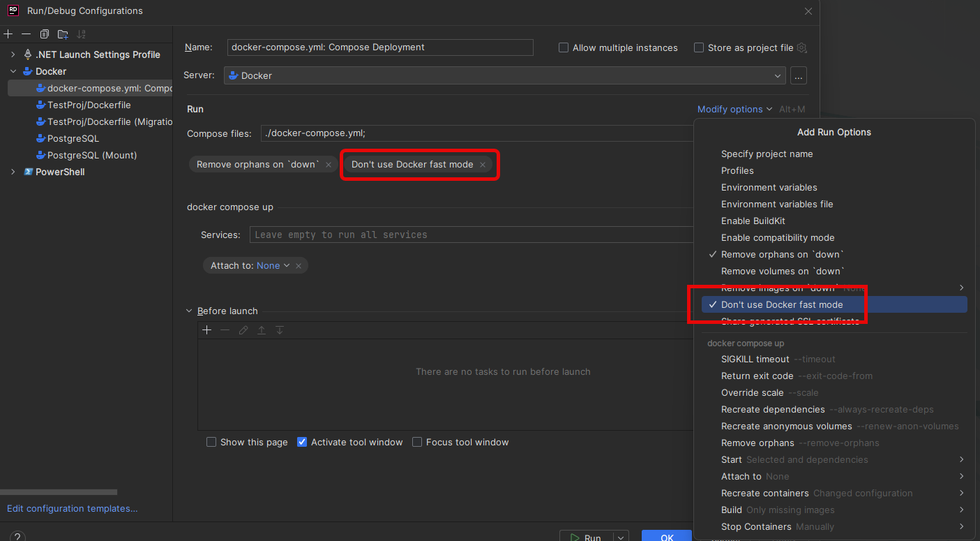This screenshot has width=980, height=541.
Task: Enable Store as project file
Action: click(x=699, y=48)
